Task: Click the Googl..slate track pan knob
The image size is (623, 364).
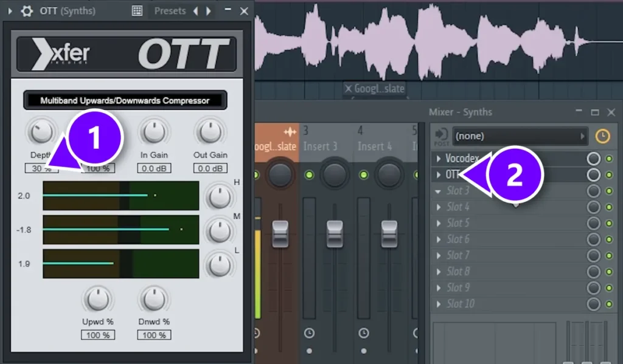Action: pos(280,174)
